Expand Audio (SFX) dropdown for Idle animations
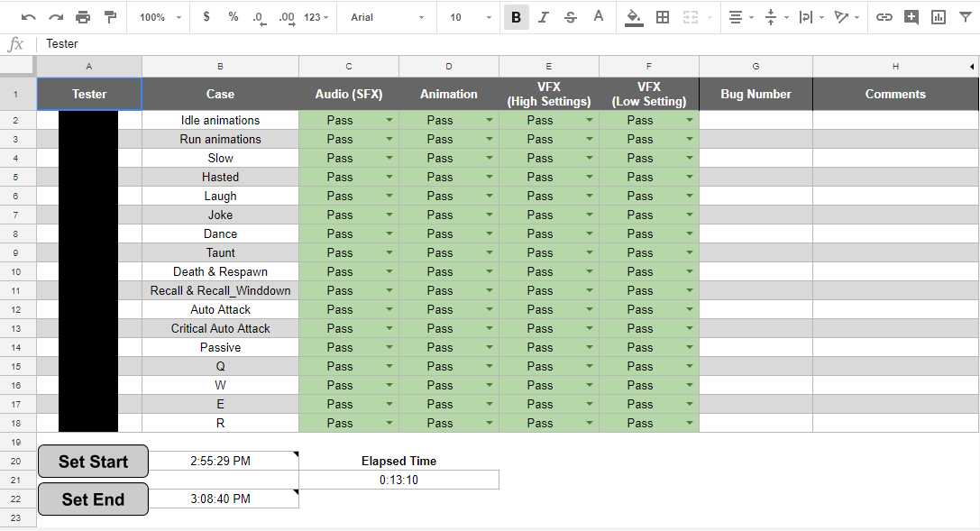Screen dimensions: 980x531 [x=389, y=120]
